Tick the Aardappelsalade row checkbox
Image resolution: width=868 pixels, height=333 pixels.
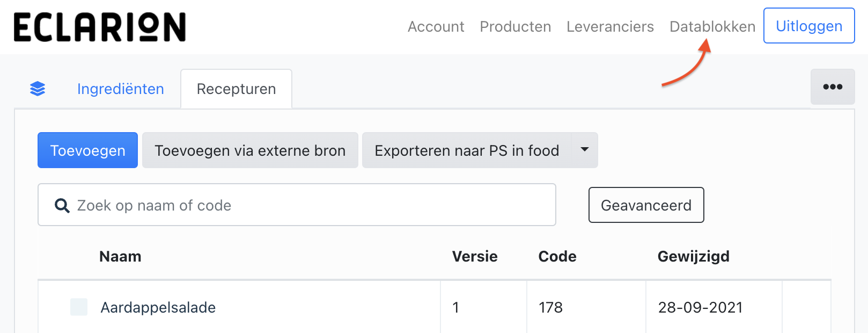pos(79,307)
